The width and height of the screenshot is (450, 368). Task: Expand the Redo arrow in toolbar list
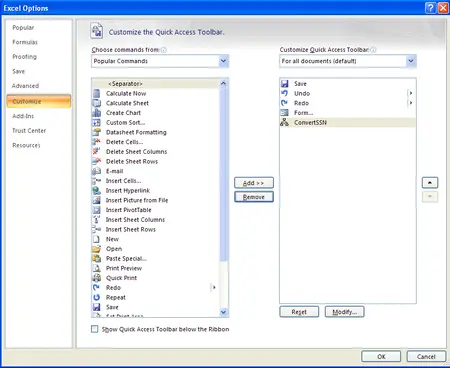click(411, 103)
